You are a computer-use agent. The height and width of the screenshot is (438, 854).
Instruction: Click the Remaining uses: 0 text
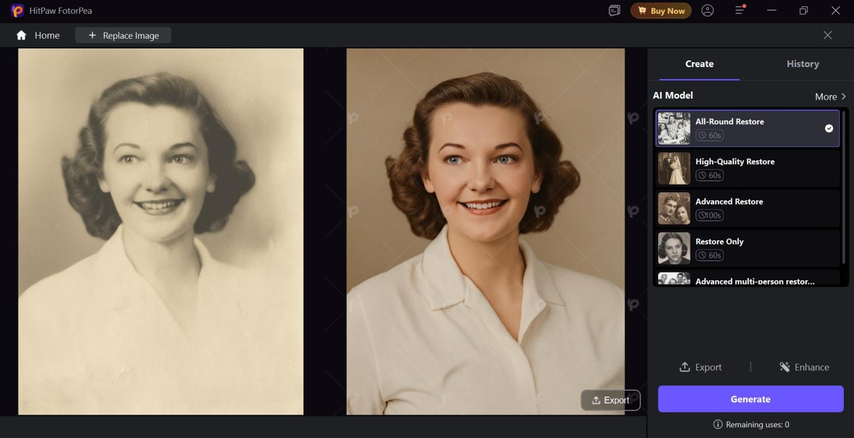pos(758,424)
